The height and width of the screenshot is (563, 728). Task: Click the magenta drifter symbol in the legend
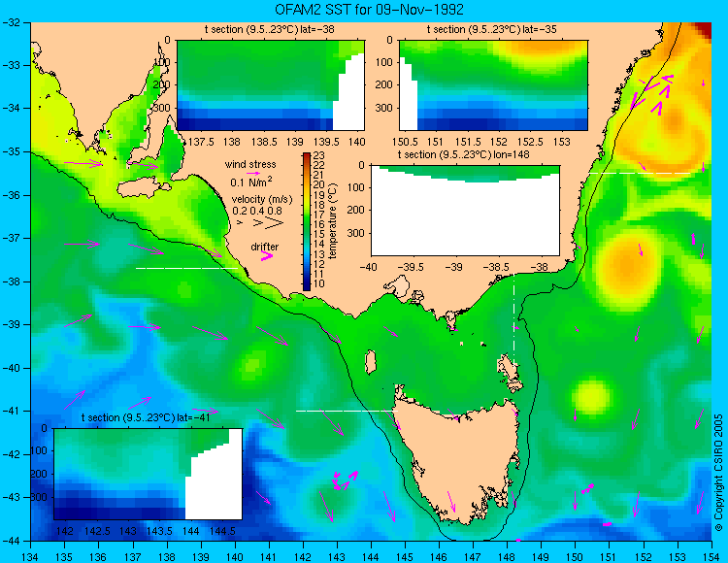point(267,256)
